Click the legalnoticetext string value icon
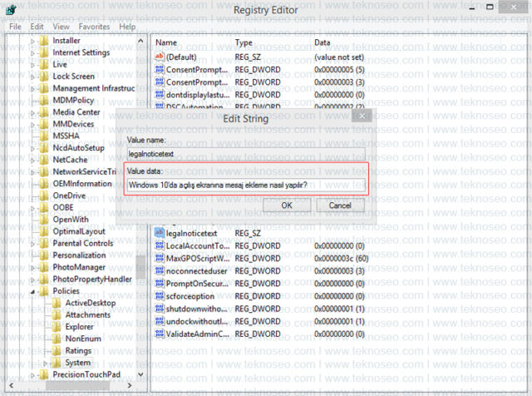Image resolution: width=532 pixels, height=396 pixels. (159, 233)
